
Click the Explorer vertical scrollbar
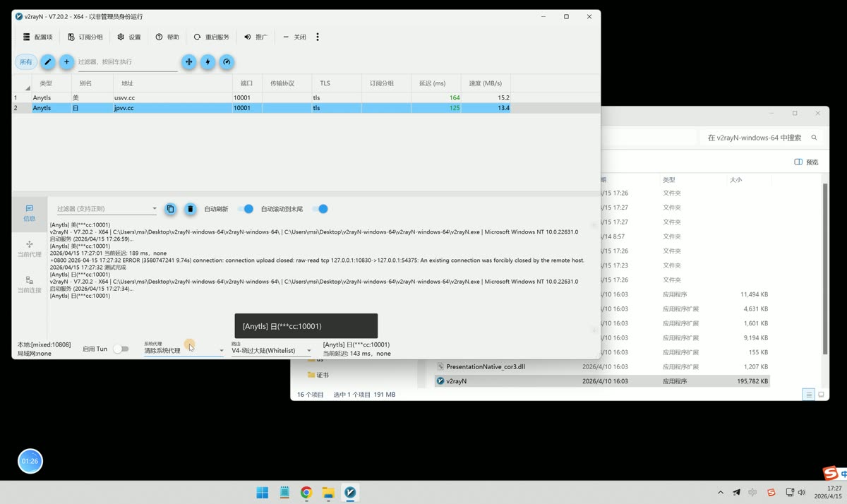coord(824,268)
